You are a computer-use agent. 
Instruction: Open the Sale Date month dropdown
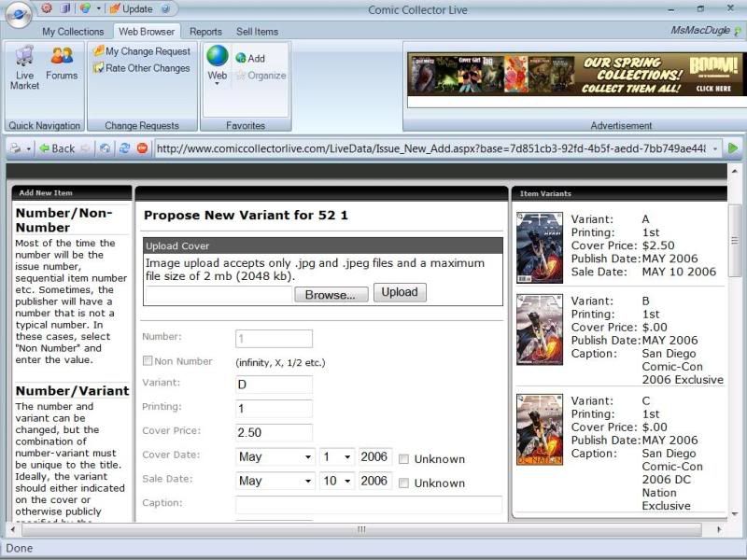pos(275,481)
